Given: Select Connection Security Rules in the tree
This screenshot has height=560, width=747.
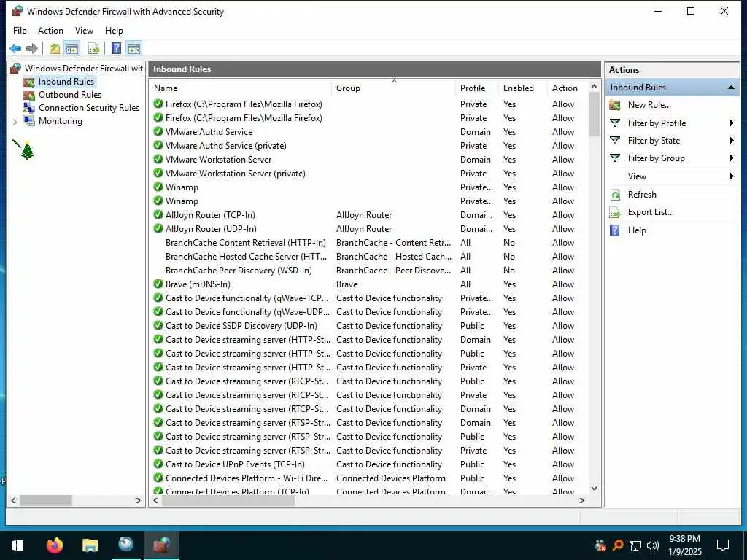Looking at the screenshot, I should coord(89,108).
